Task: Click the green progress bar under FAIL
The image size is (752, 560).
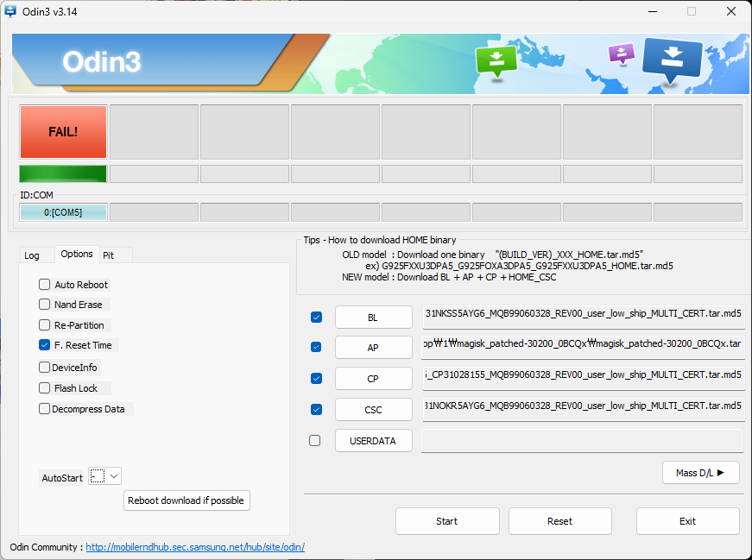Action: point(63,174)
